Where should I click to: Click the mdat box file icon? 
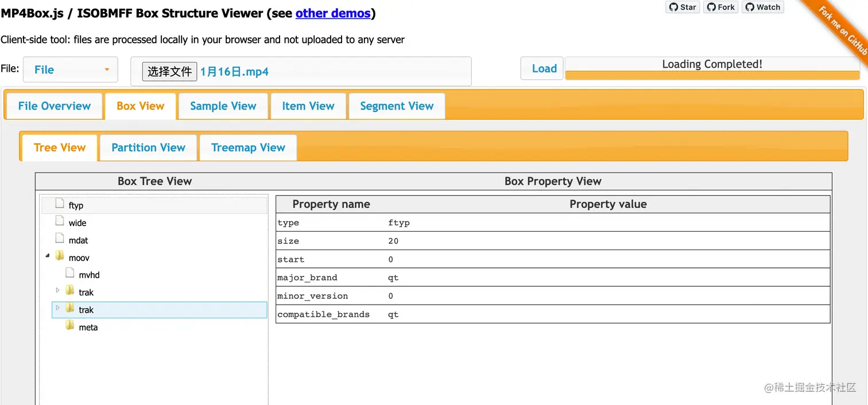tap(60, 238)
